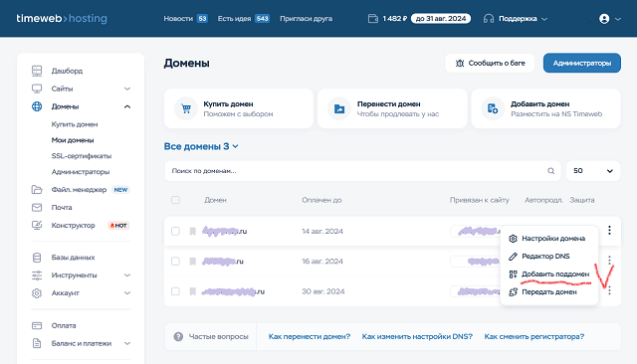Open the Все домены 3 filter dropdown
Image resolution: width=637 pixels, height=364 pixels.
click(x=201, y=146)
